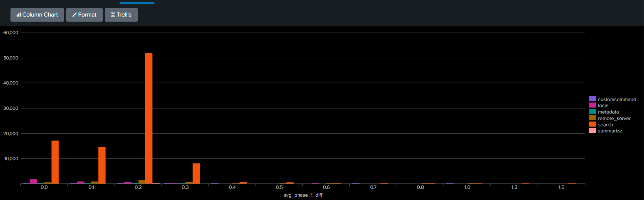The width and height of the screenshot is (644, 200).
Task: Click the avg_phase_1_diff axis title
Action: 303,195
